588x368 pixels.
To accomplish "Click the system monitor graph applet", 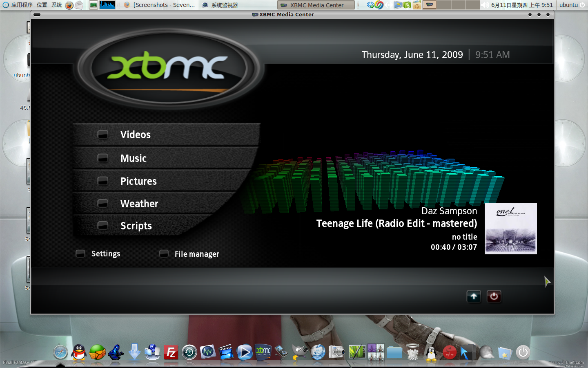I will coord(107,5).
